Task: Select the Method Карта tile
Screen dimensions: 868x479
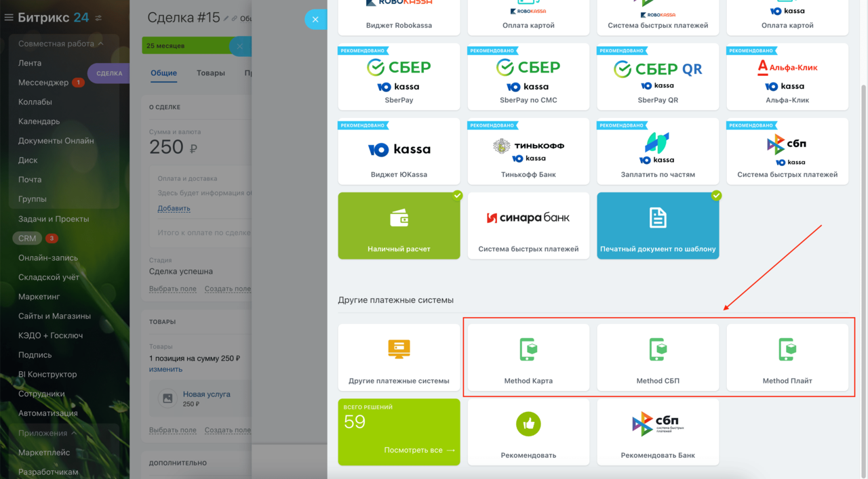Action: pyautogui.click(x=528, y=357)
